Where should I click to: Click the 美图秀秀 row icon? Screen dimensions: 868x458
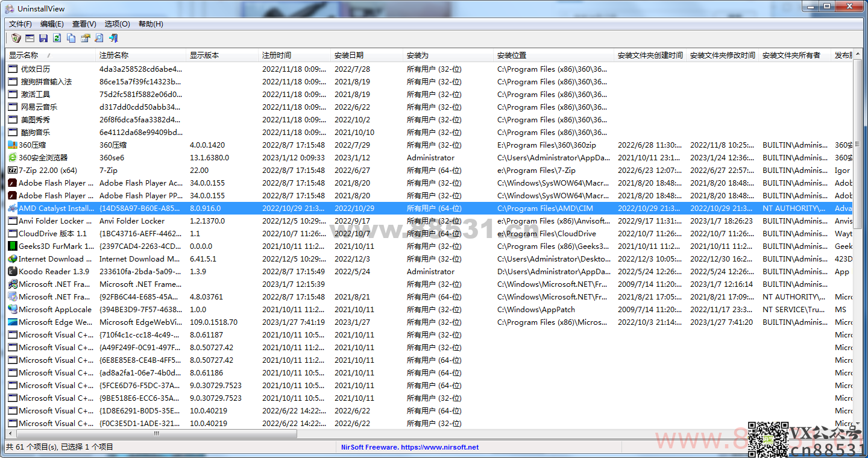[13, 119]
